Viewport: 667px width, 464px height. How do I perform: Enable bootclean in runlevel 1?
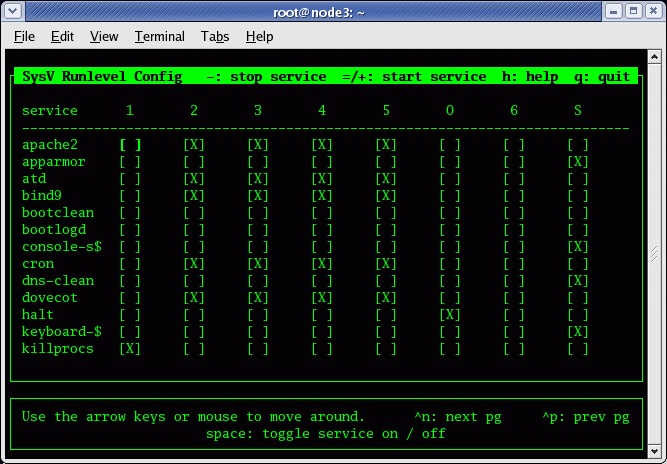click(x=130, y=213)
